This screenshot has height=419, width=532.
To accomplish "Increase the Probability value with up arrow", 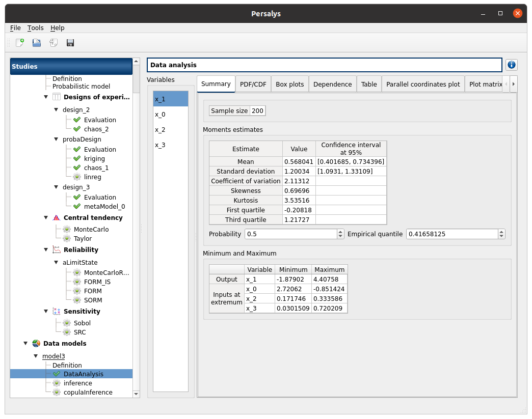I will (x=340, y=232).
